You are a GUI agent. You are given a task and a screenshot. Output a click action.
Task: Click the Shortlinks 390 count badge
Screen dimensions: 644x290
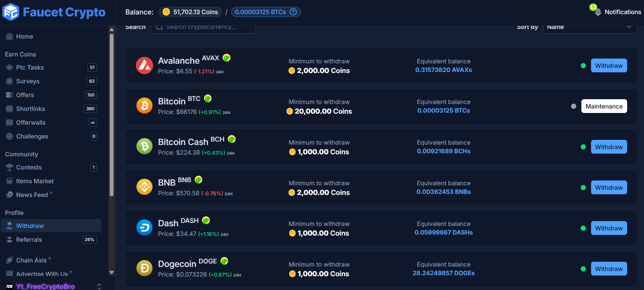tap(90, 109)
